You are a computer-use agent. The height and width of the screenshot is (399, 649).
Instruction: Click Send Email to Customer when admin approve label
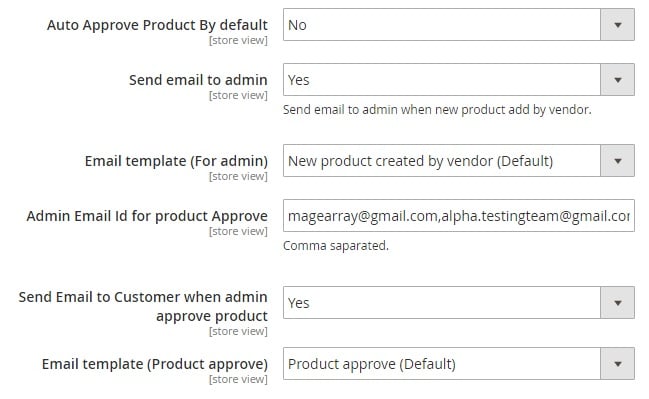(x=143, y=306)
